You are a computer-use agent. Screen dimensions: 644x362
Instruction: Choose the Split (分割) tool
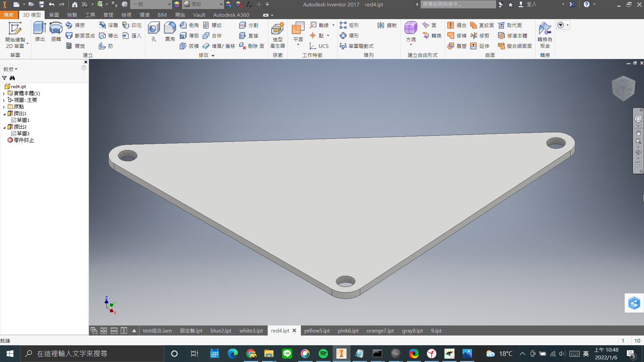pos(249,25)
